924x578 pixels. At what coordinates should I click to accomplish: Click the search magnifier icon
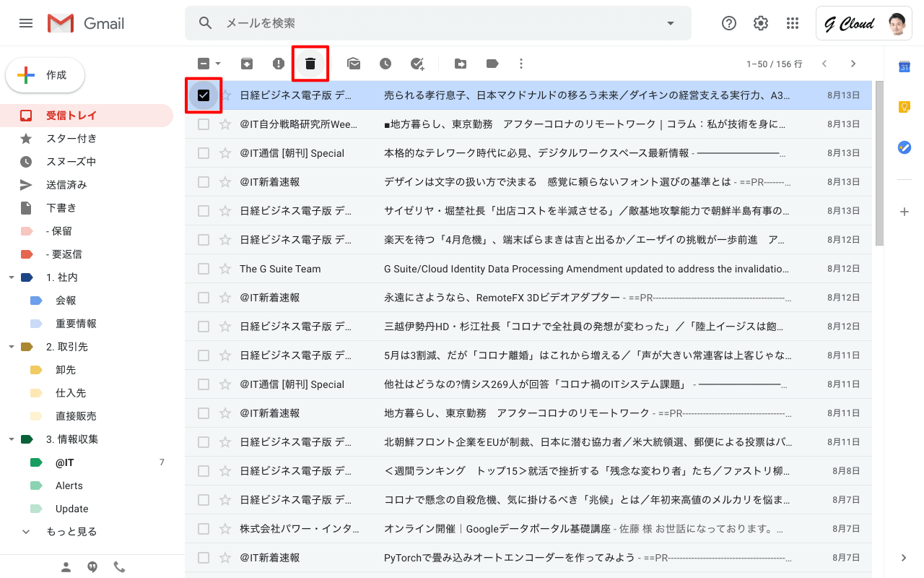[x=206, y=23]
